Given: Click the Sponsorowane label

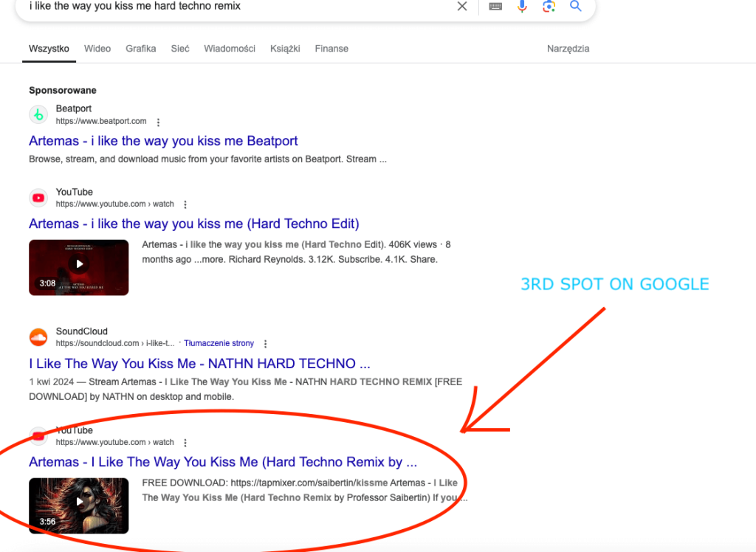Looking at the screenshot, I should pos(63,90).
